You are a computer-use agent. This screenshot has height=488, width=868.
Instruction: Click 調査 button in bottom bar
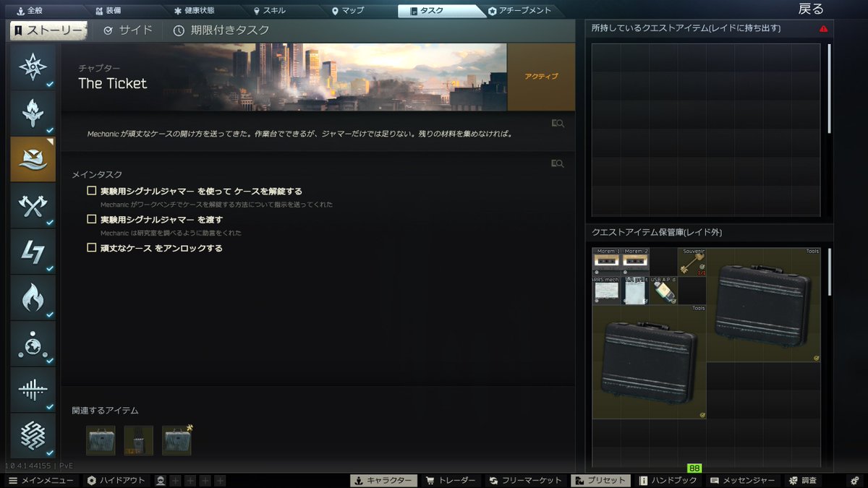coord(804,481)
